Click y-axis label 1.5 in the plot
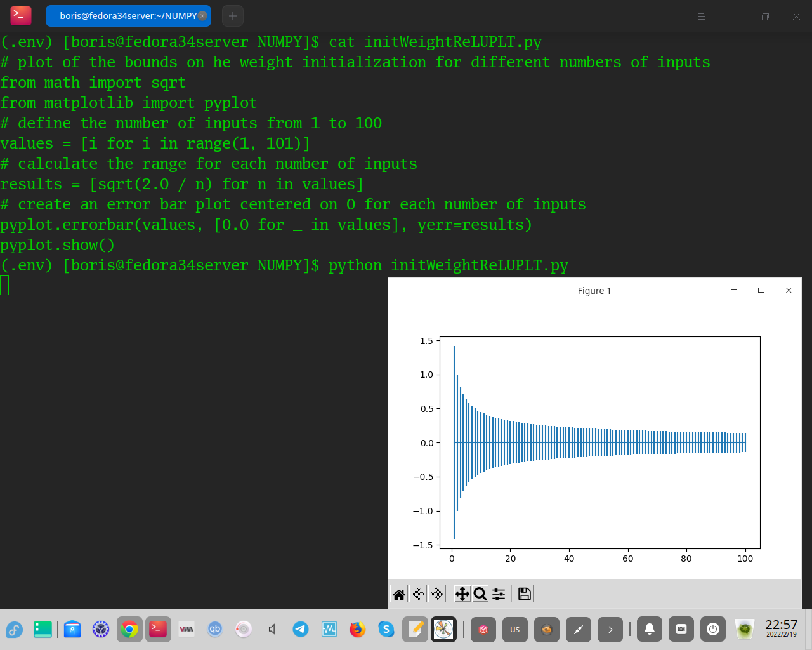 click(426, 341)
